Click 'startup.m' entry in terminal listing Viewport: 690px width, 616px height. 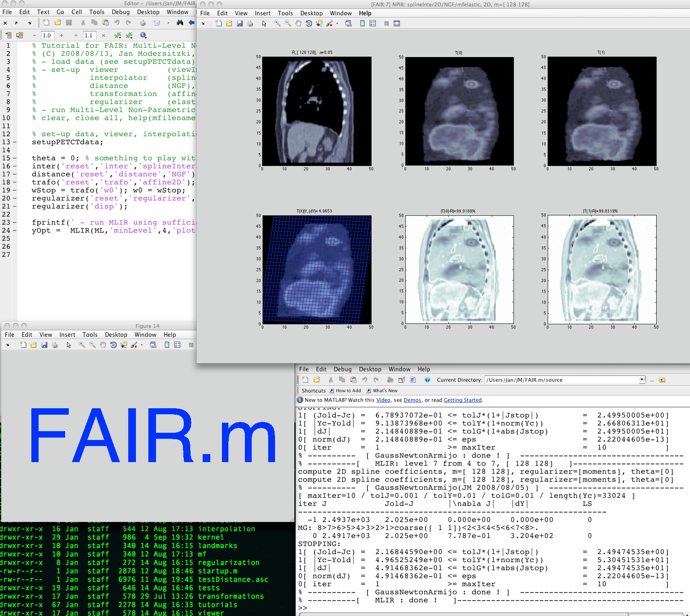(218, 571)
